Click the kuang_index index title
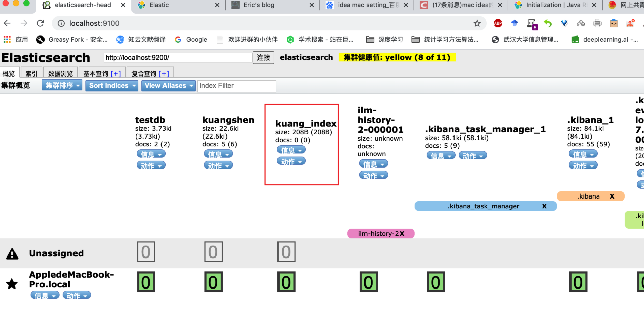Screen dimensions: 644x333 [x=306, y=123]
